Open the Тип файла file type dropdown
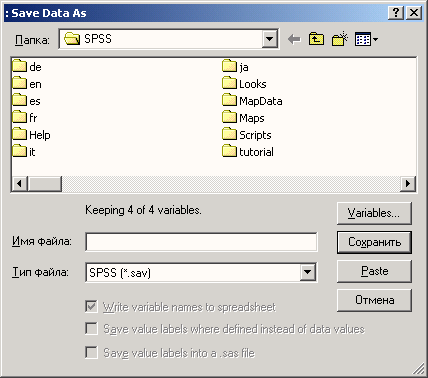The width and height of the screenshot is (428, 378). 307,273
